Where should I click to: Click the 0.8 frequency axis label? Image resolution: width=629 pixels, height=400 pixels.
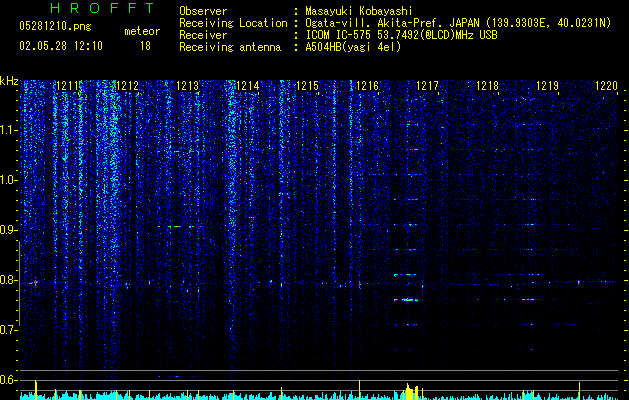9,280
